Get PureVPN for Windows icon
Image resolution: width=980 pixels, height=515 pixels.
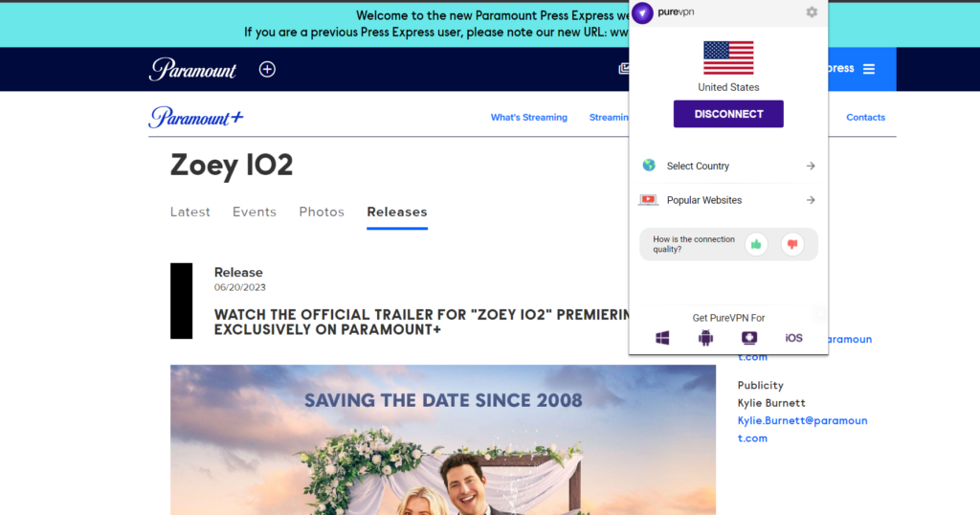coord(662,338)
